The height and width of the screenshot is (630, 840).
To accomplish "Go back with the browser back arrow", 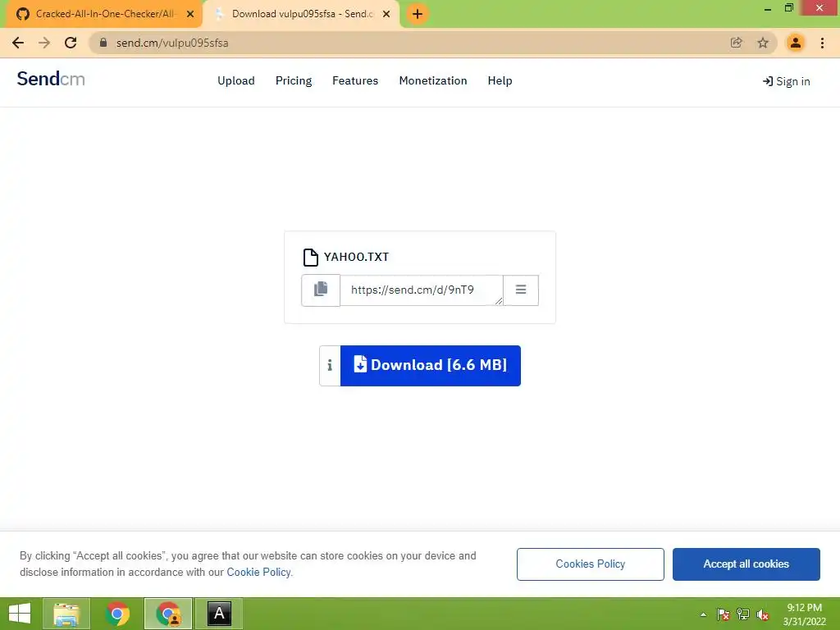I will 18,43.
